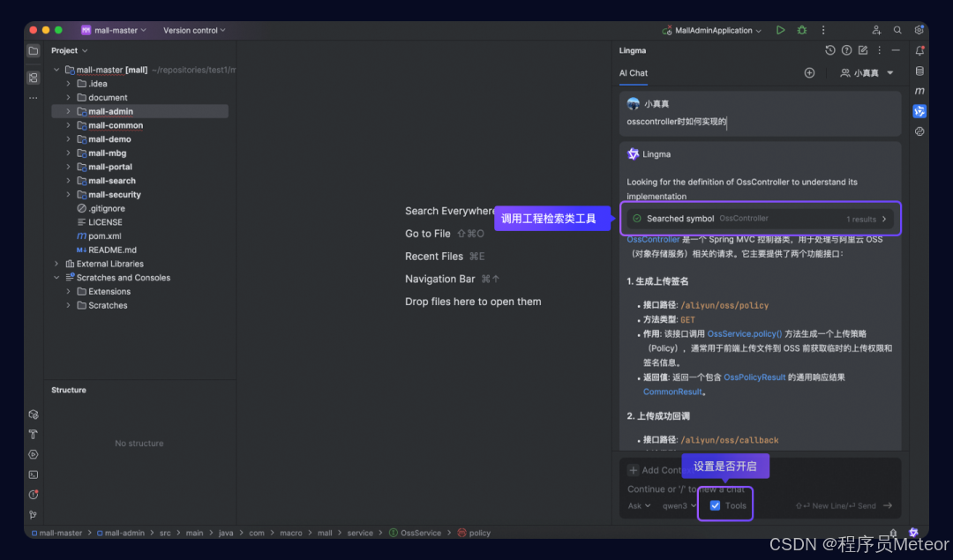Send message with the arrow icon
The image size is (953, 560).
[888, 505]
